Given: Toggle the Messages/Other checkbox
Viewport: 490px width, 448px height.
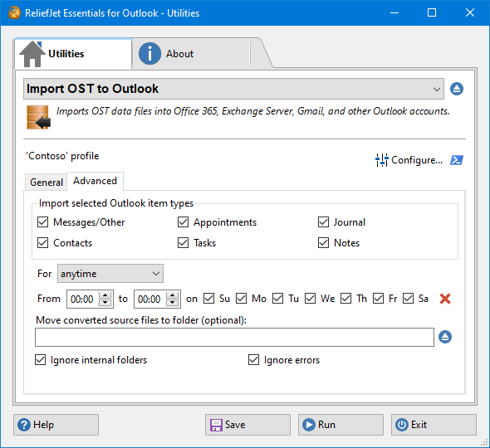Looking at the screenshot, I should 43,222.
